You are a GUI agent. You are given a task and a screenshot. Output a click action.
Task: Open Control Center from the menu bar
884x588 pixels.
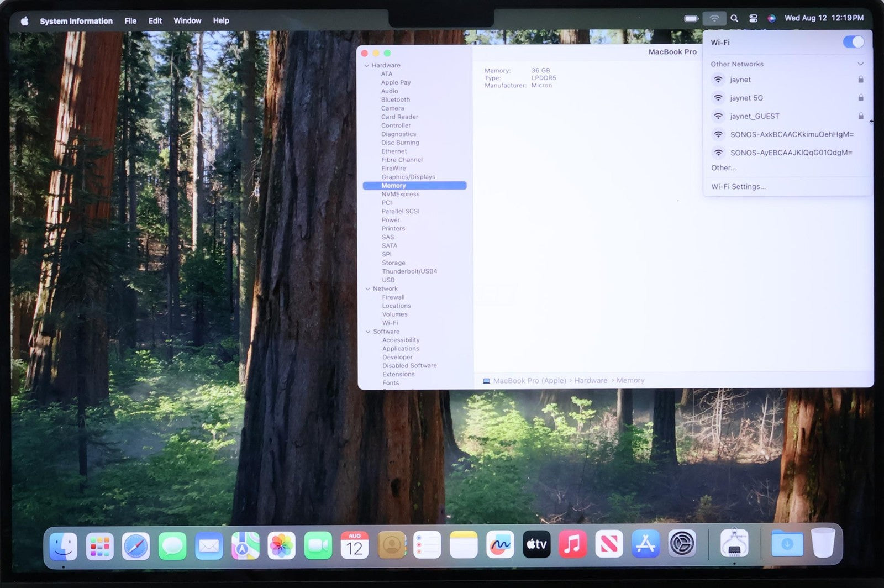pos(753,18)
